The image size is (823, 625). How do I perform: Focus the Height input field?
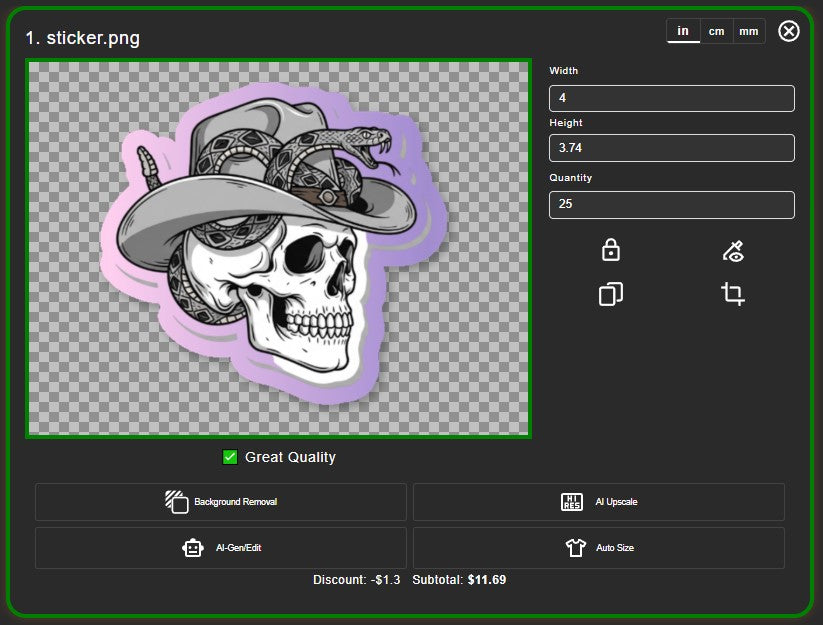[671, 148]
